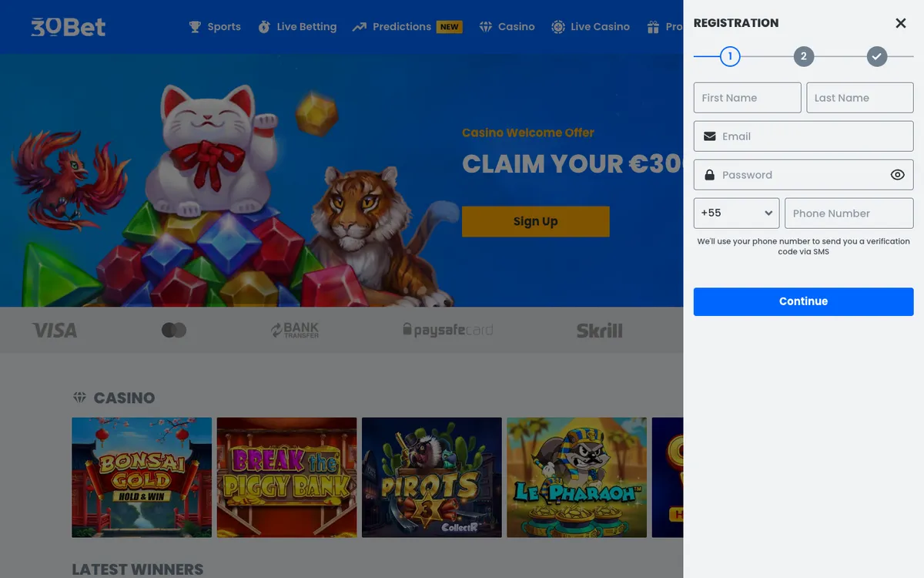Click the Visa payment logo

[55, 331]
